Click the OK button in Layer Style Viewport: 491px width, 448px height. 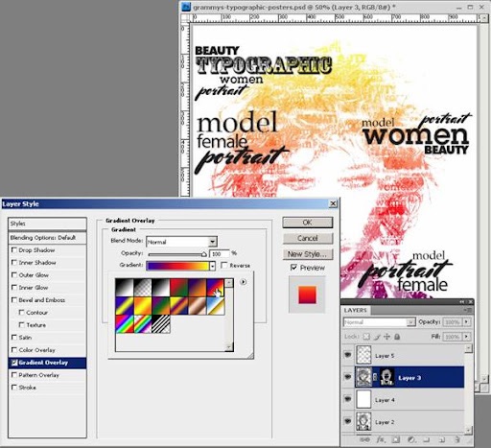(x=308, y=223)
